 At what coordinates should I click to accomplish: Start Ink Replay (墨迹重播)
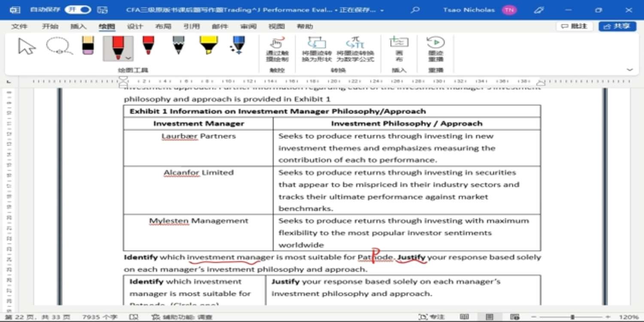(435, 49)
